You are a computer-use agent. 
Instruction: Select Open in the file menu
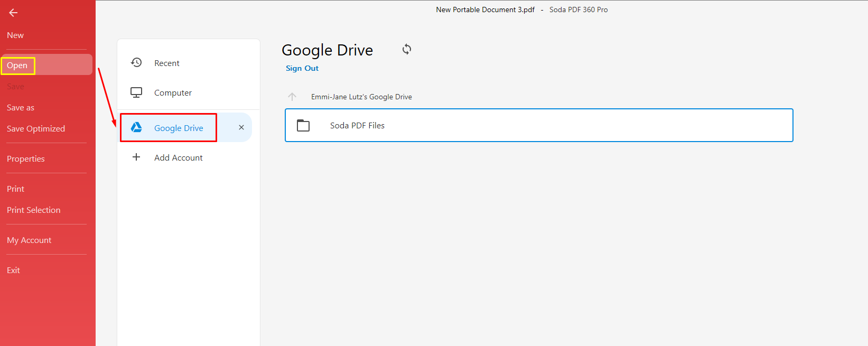click(x=46, y=65)
